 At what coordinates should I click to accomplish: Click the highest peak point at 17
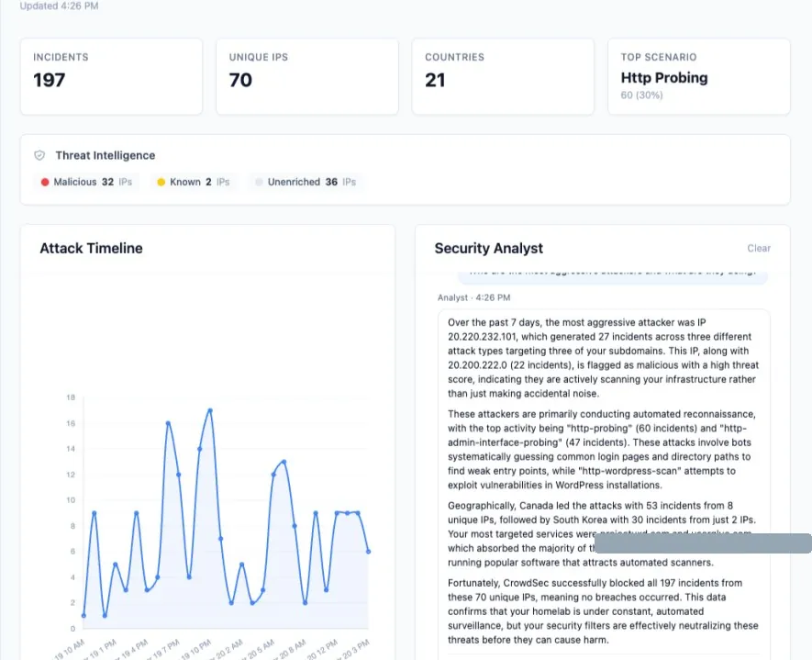tap(210, 410)
